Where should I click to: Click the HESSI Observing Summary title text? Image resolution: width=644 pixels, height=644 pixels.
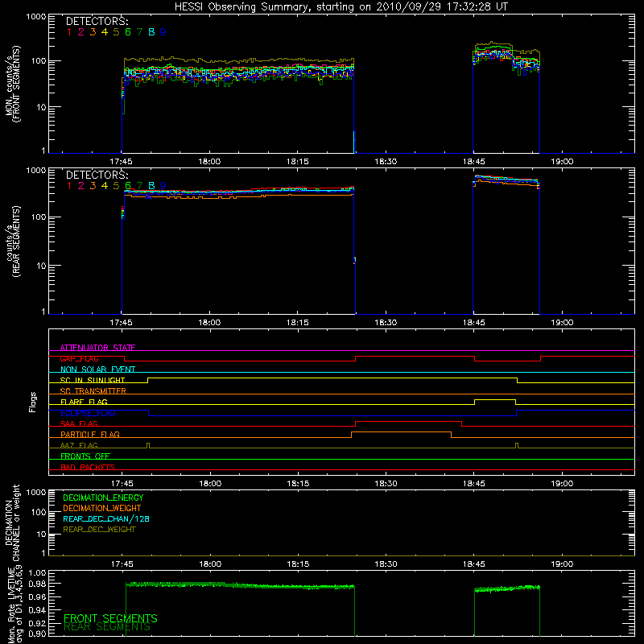341,7
